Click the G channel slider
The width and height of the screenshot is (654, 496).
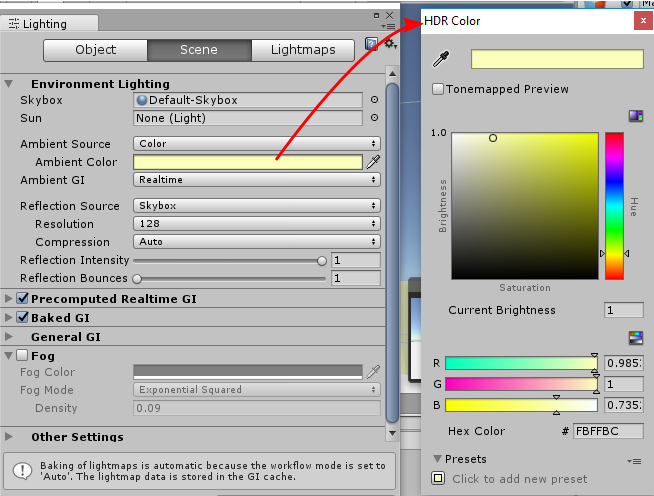click(x=521, y=384)
